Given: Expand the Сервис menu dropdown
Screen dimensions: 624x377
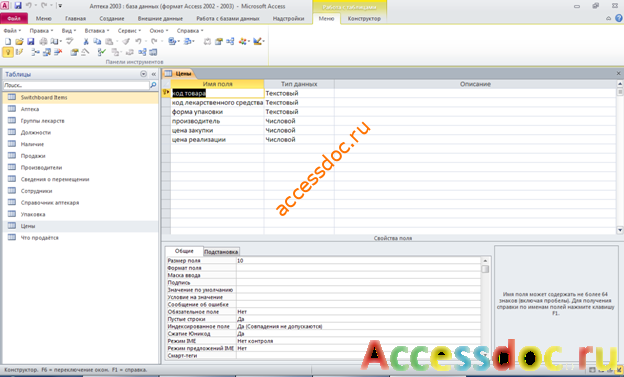Looking at the screenshot, I should pos(129,31).
